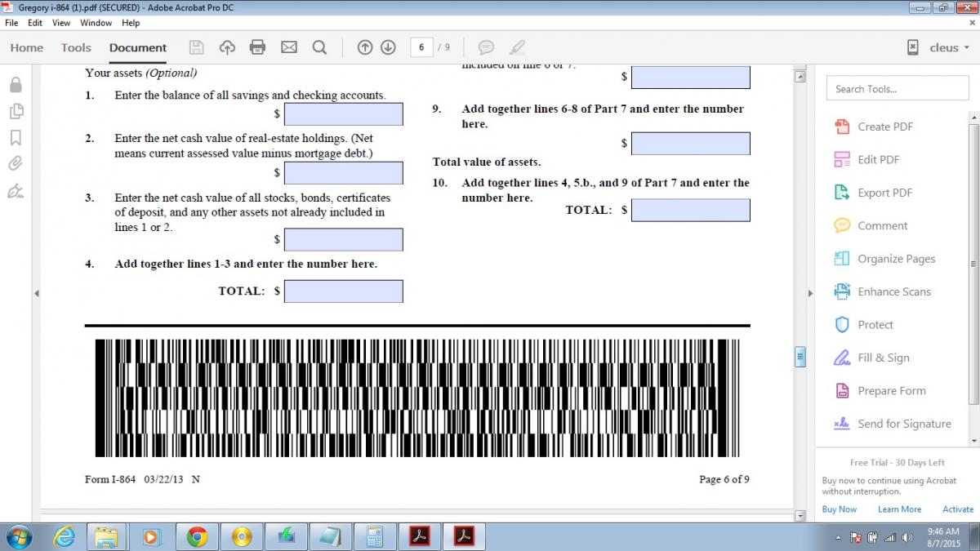The height and width of the screenshot is (551, 980).
Task: Click the page number box
Action: pyautogui.click(x=421, y=47)
